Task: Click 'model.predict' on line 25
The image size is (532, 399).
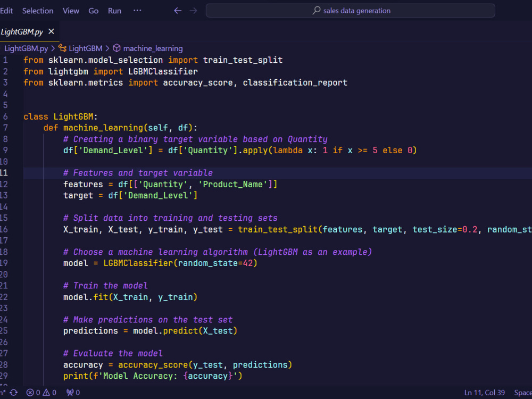Action: click(165, 331)
